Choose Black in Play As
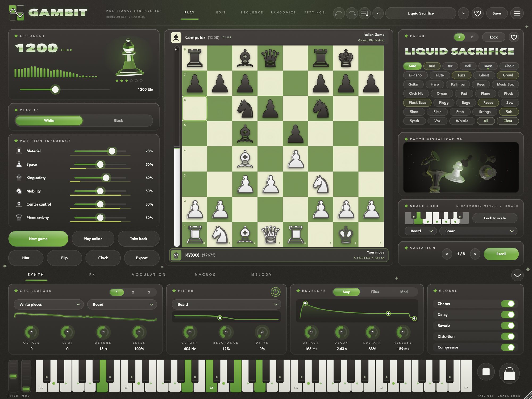The width and height of the screenshot is (532, 399). point(118,120)
